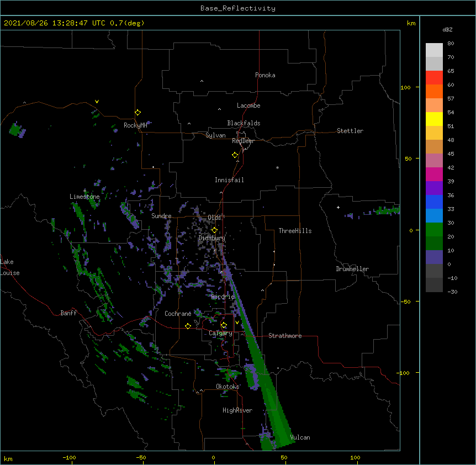Click the RedDeer city label
This screenshot has width=476, height=465.
(x=243, y=141)
